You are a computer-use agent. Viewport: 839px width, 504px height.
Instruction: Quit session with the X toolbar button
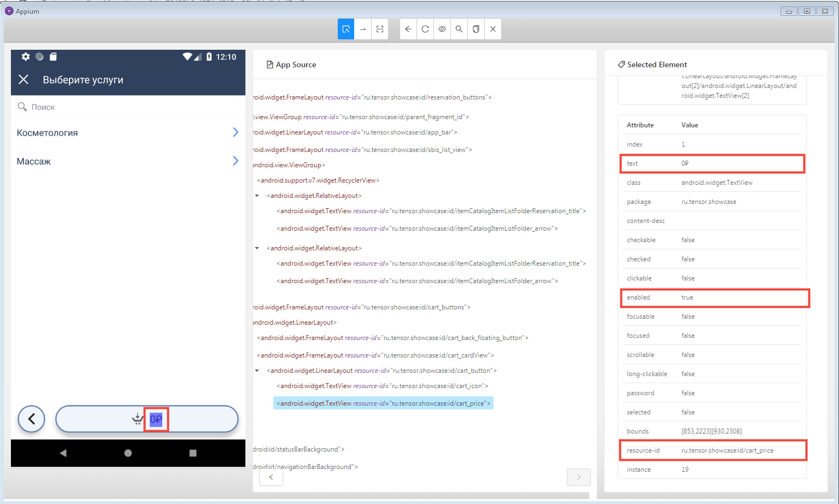pyautogui.click(x=493, y=29)
